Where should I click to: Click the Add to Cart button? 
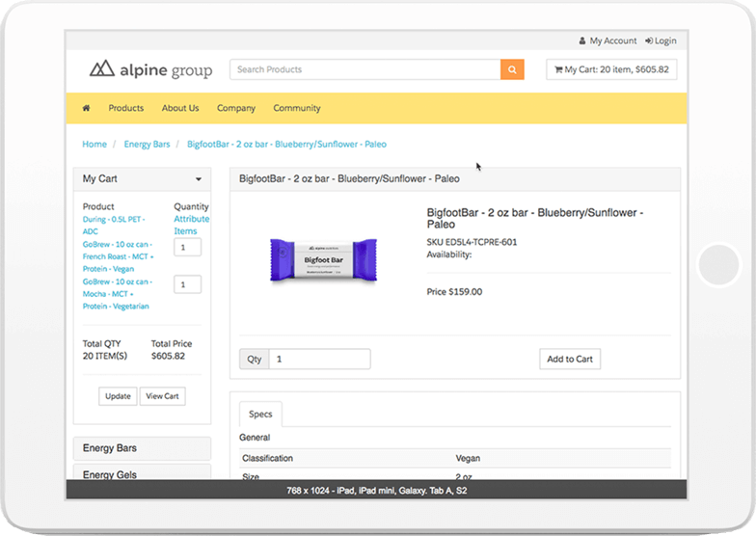tap(570, 359)
